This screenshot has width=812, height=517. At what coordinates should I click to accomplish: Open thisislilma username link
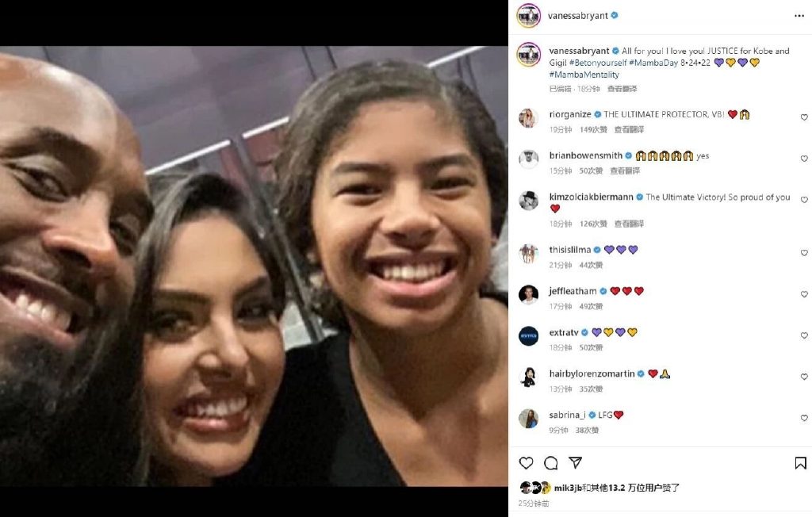(569, 250)
